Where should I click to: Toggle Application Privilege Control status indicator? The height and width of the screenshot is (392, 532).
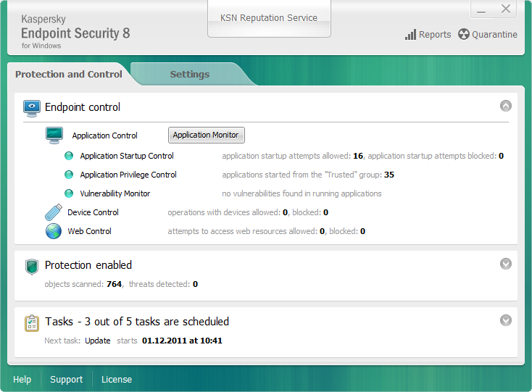click(x=69, y=175)
